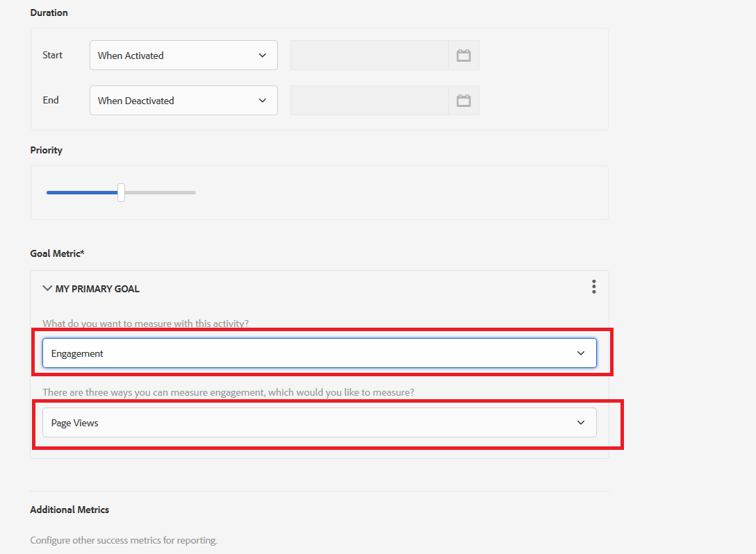This screenshot has width=756, height=554.
Task: Click the gray right portion of the Priority slider
Action: [161, 192]
